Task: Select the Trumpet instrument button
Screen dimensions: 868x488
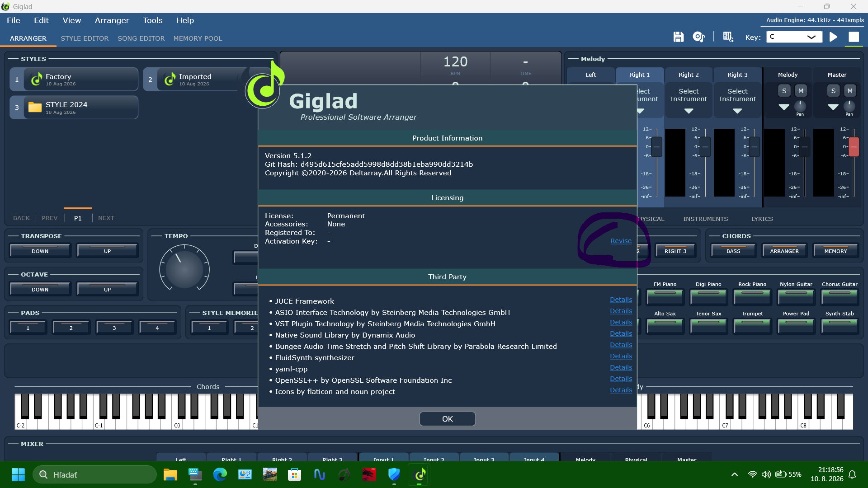Action: coord(752,326)
